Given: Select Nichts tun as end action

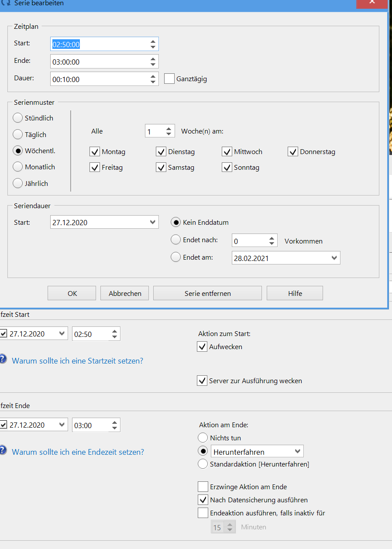Looking at the screenshot, I should pyautogui.click(x=203, y=437).
